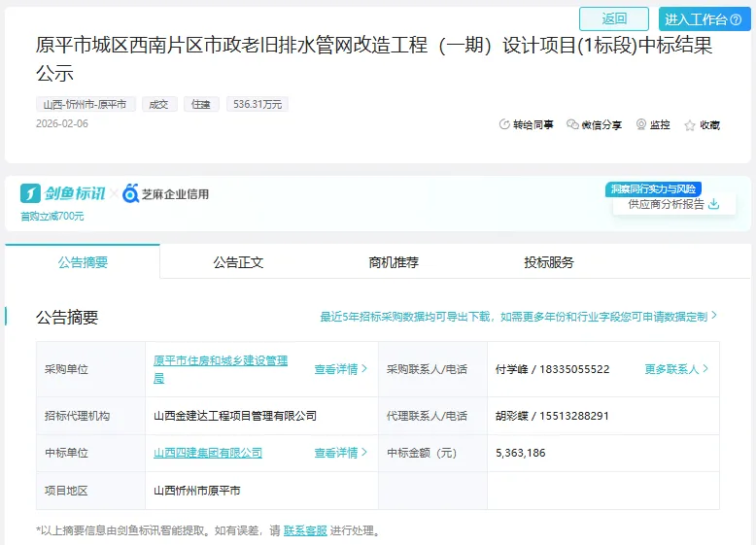
Task: Expand 查看详情 for 中标单位
Action: [340, 453]
